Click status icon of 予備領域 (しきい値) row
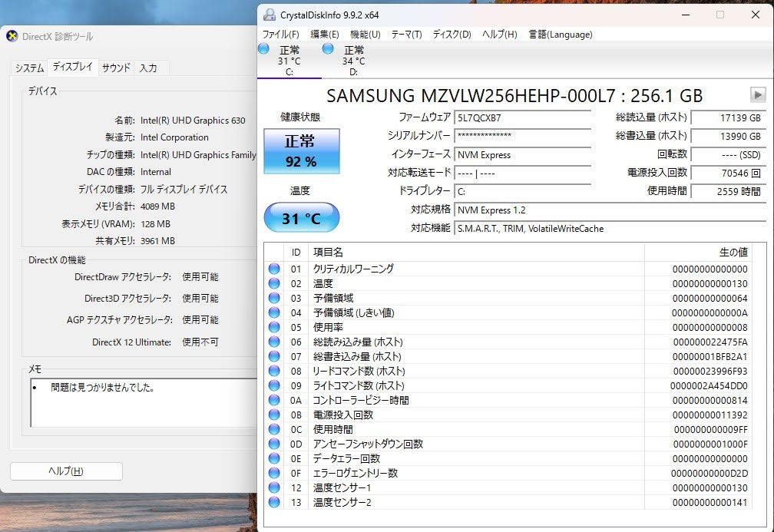The height and width of the screenshot is (532, 774). point(274,313)
